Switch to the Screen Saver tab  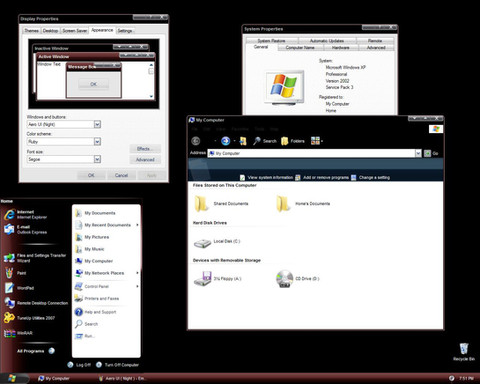pyautogui.click(x=75, y=31)
